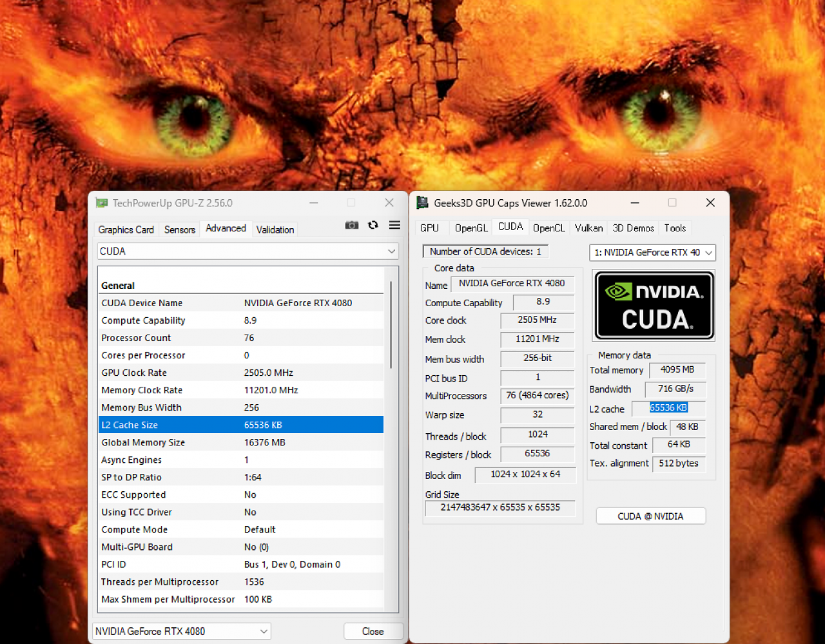This screenshot has width=825, height=644.
Task: Click the GPU Caps Viewer title bar icon
Action: (423, 202)
